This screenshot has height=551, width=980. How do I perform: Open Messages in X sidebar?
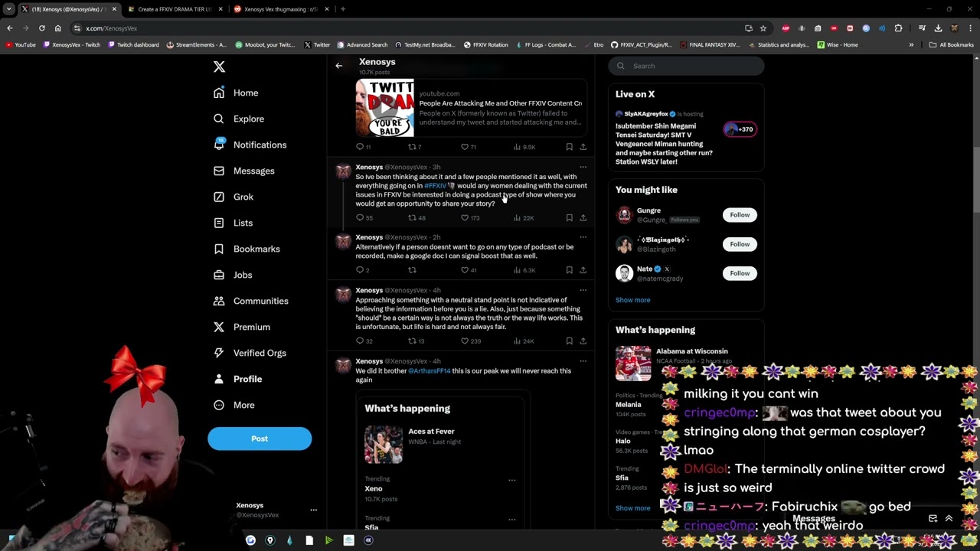click(243, 171)
